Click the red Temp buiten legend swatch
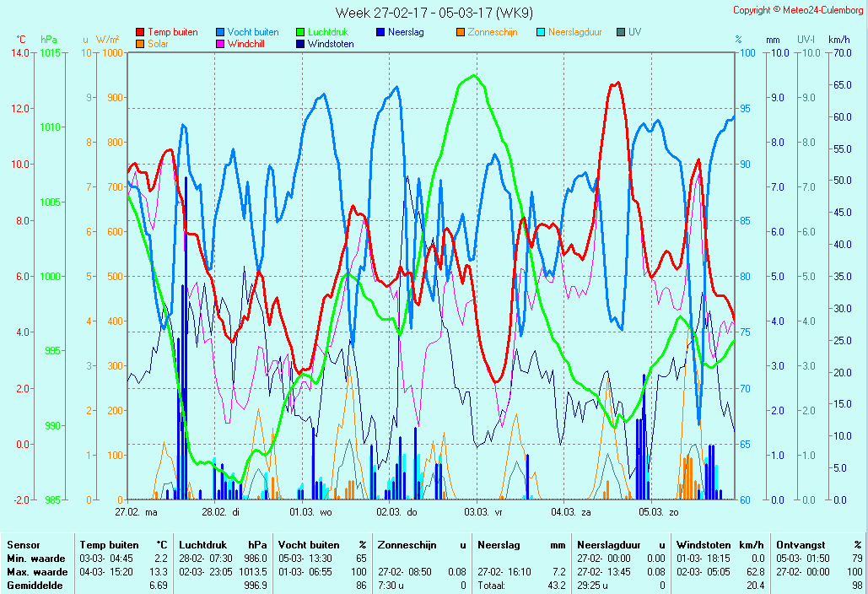The width and height of the screenshot is (868, 594). pyautogui.click(x=140, y=33)
